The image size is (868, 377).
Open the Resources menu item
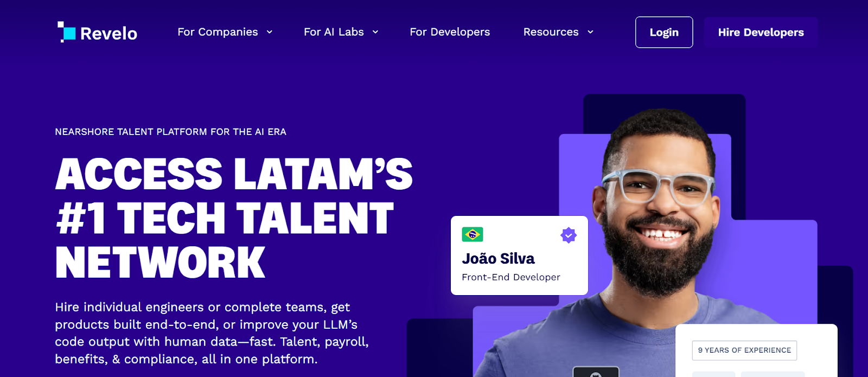pyautogui.click(x=551, y=32)
